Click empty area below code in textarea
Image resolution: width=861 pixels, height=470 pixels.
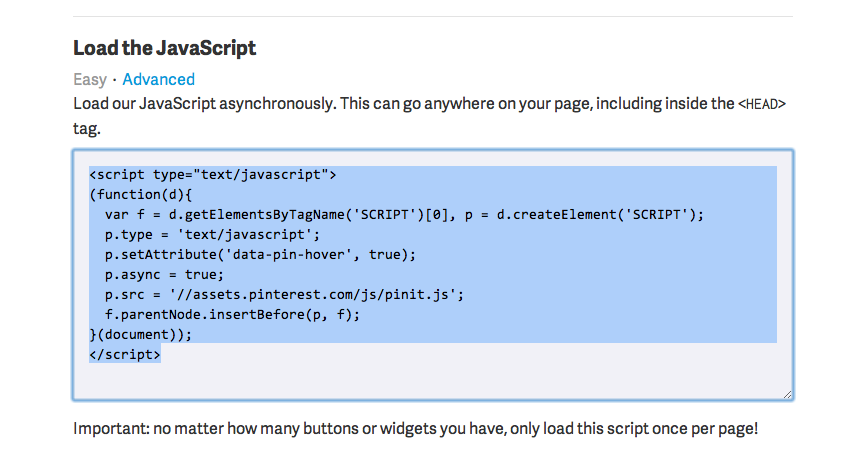(x=430, y=380)
